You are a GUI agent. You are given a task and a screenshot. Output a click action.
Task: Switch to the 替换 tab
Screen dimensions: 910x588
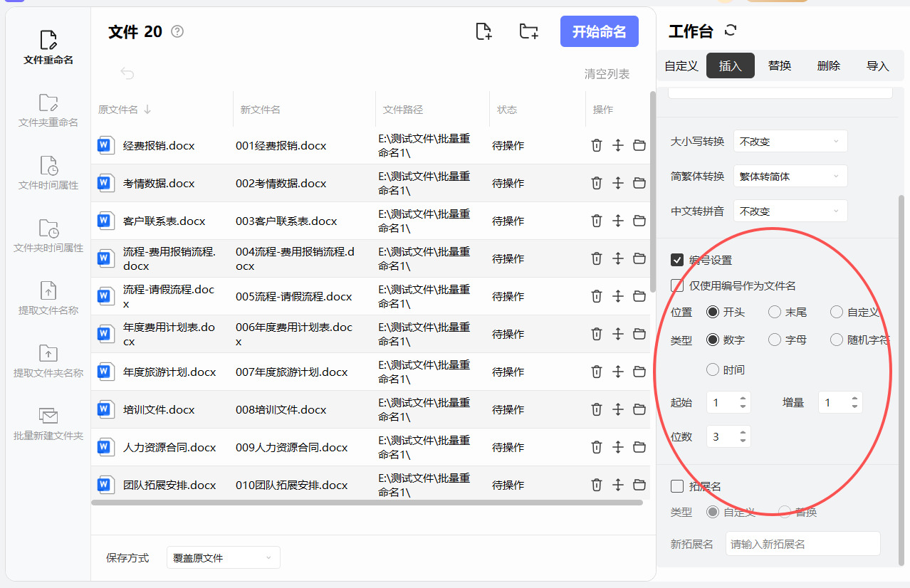(779, 65)
